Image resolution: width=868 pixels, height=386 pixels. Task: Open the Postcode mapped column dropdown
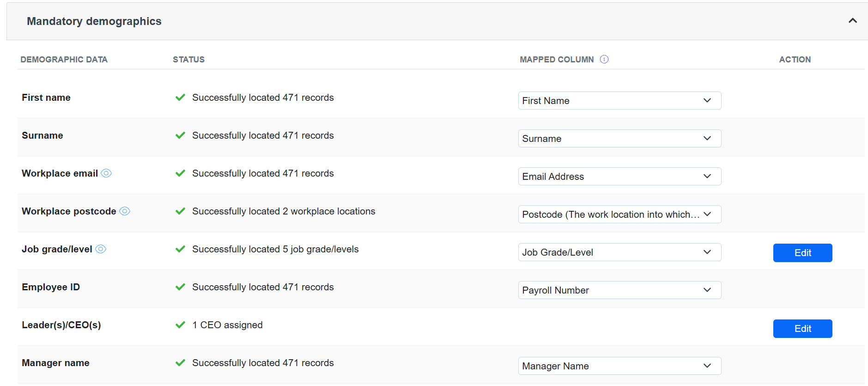pos(619,214)
